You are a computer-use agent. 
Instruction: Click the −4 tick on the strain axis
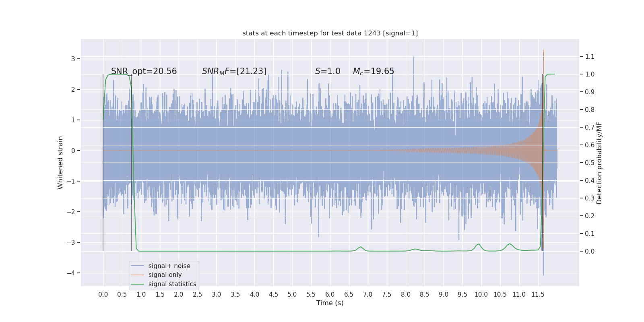[x=70, y=273]
